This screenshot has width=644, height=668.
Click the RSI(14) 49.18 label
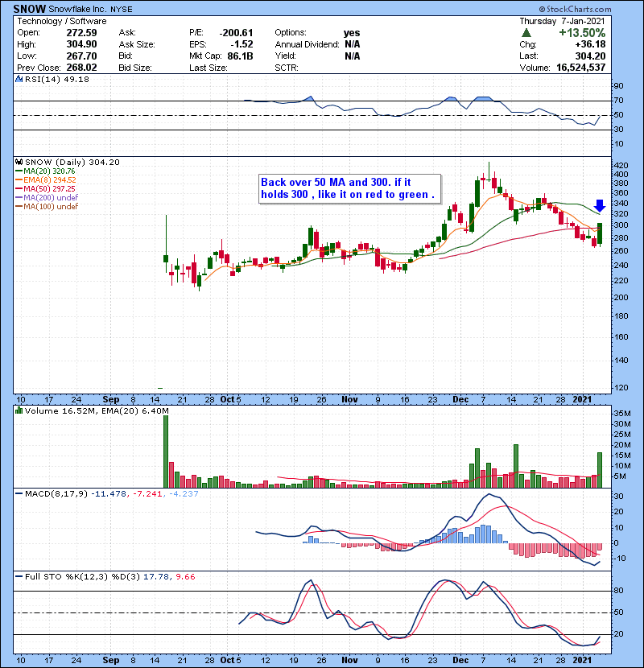tap(57, 79)
